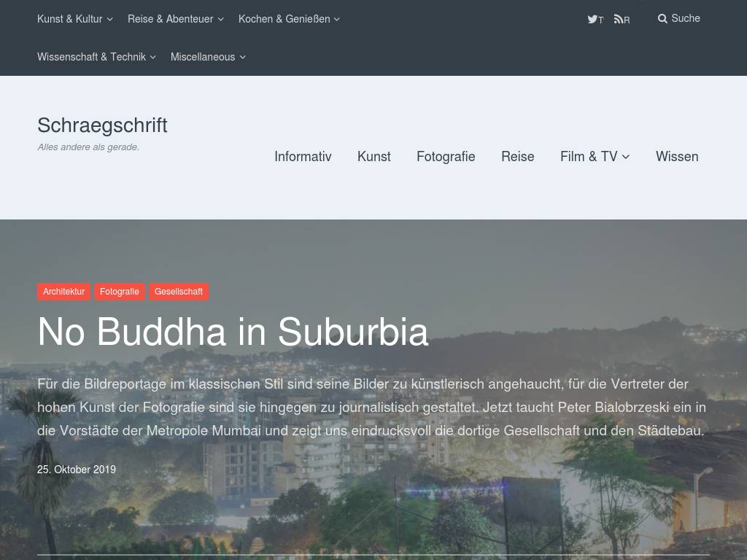Screen dimensions: 747x560
Task: Expand the Kunst & Kultur menu
Action: pos(75,19)
